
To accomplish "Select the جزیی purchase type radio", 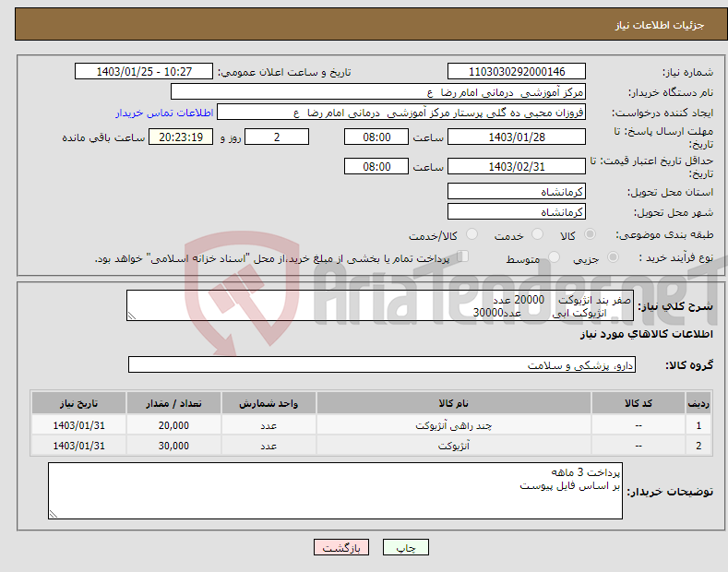I will 613,257.
